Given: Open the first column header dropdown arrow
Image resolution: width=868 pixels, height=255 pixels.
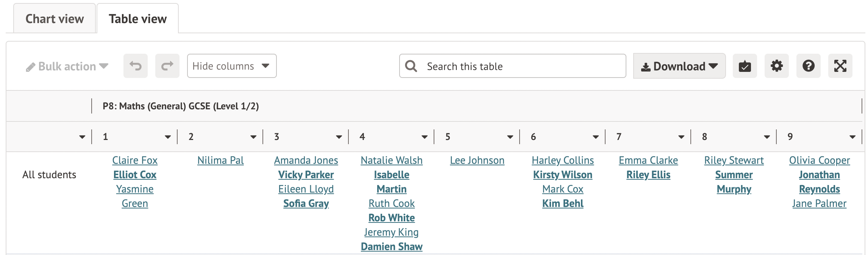Looking at the screenshot, I should (82, 137).
